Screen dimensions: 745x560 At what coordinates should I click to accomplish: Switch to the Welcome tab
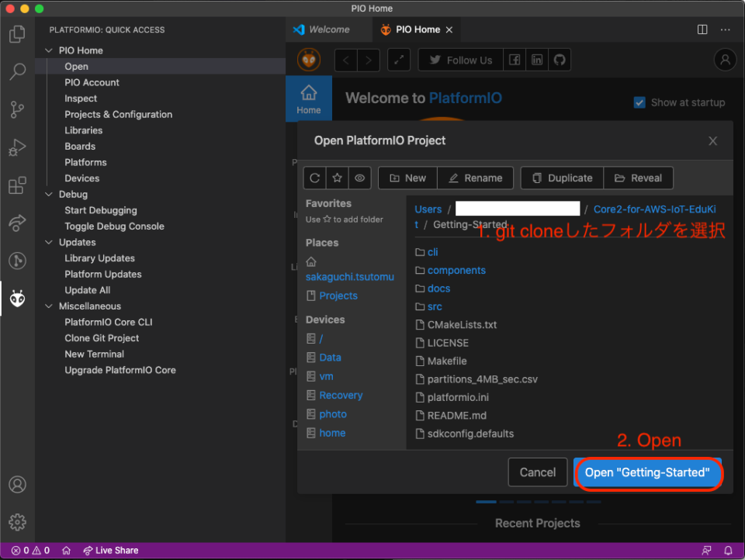[x=321, y=29]
